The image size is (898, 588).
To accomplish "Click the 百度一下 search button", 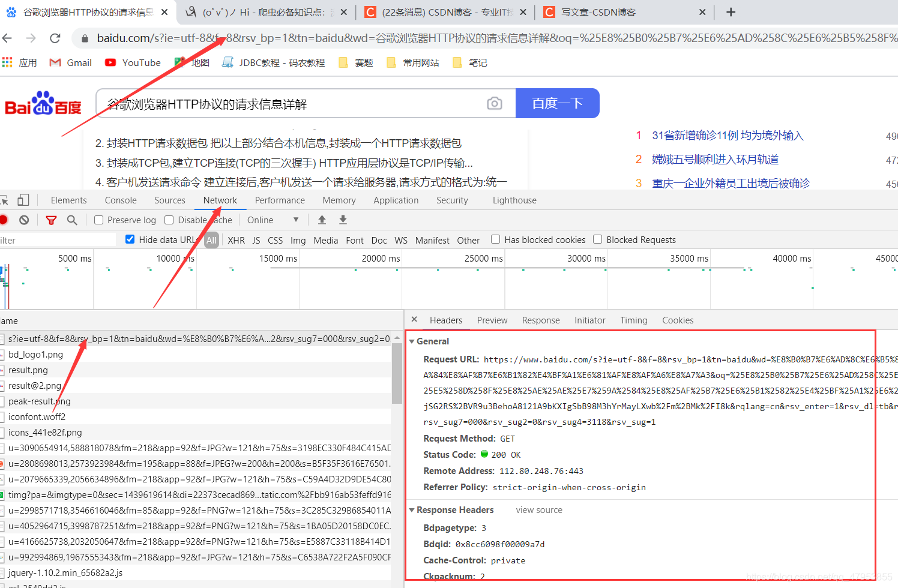I will (x=558, y=103).
